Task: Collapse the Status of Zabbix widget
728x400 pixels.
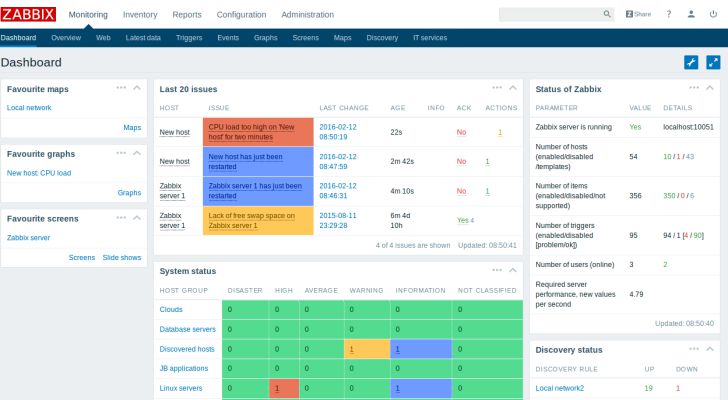Action: click(x=710, y=88)
